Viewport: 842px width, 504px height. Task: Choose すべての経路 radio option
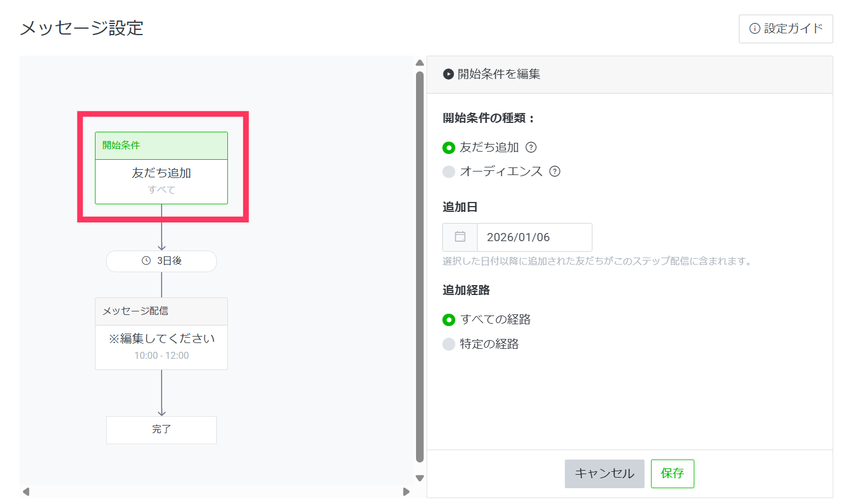[x=449, y=320]
